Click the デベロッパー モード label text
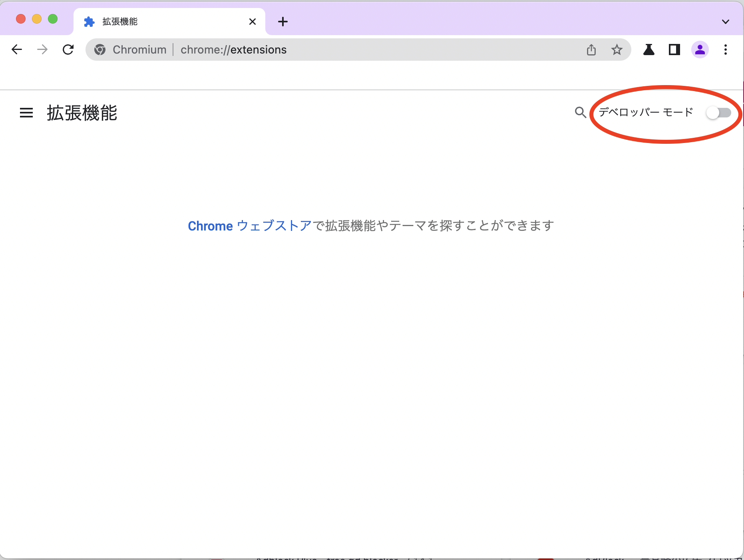 click(x=646, y=112)
